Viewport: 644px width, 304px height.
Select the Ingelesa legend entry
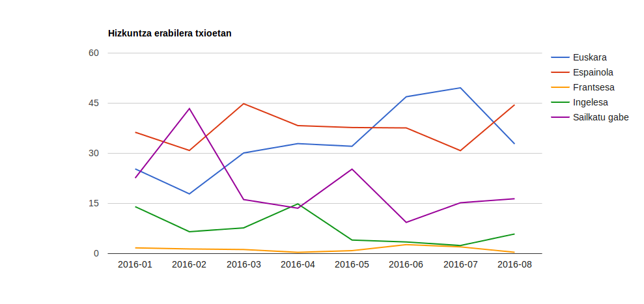point(590,102)
